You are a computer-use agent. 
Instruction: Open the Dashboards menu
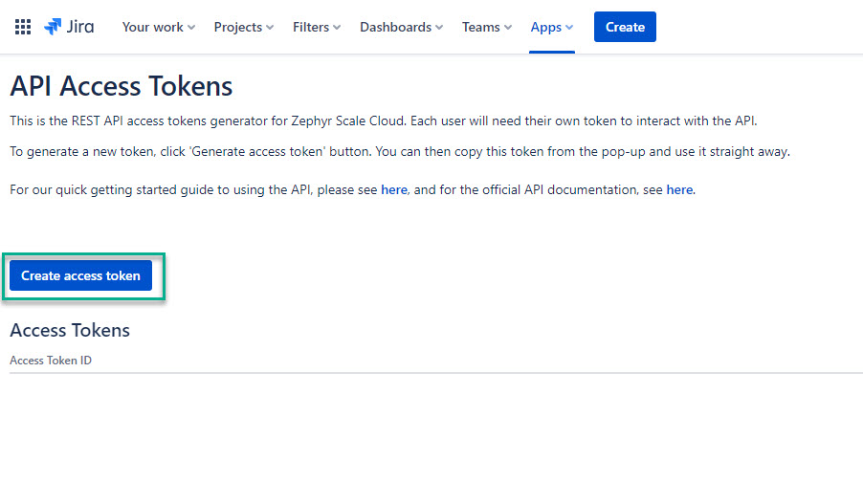[395, 27]
